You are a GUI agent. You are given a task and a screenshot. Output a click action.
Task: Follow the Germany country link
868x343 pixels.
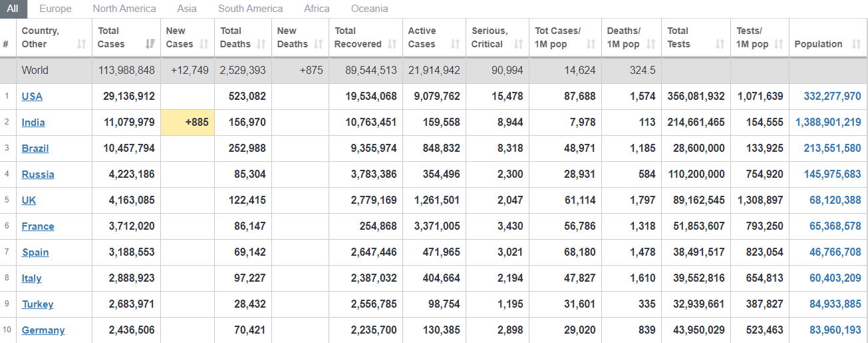(x=43, y=330)
